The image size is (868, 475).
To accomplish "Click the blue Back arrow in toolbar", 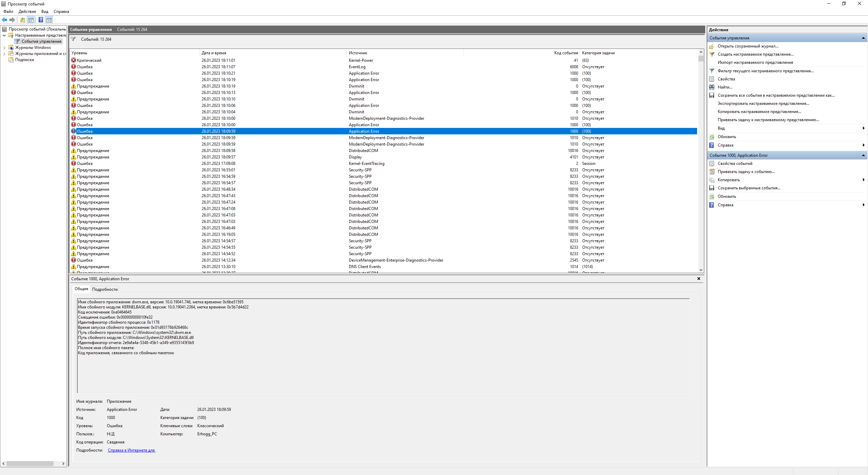I will tap(4, 20).
